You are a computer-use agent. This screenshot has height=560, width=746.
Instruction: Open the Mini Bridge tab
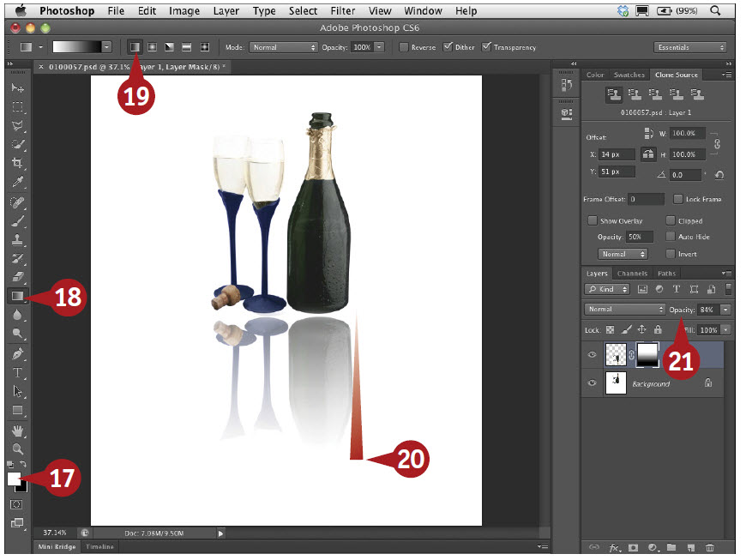tap(57, 546)
